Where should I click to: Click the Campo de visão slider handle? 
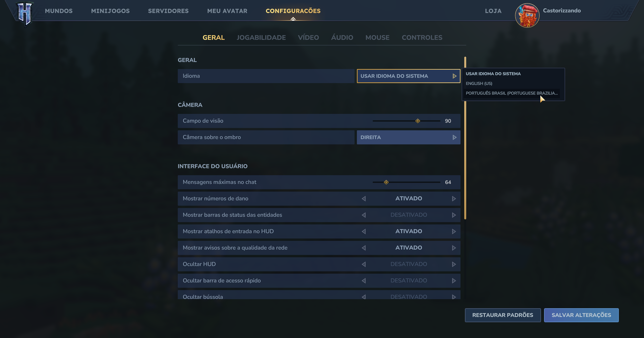(418, 121)
